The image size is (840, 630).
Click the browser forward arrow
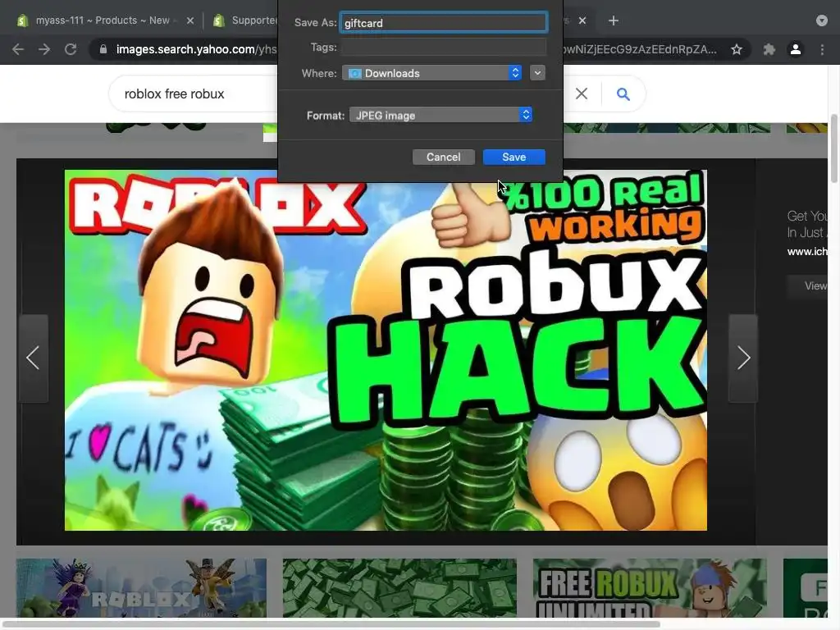pyautogui.click(x=44, y=49)
